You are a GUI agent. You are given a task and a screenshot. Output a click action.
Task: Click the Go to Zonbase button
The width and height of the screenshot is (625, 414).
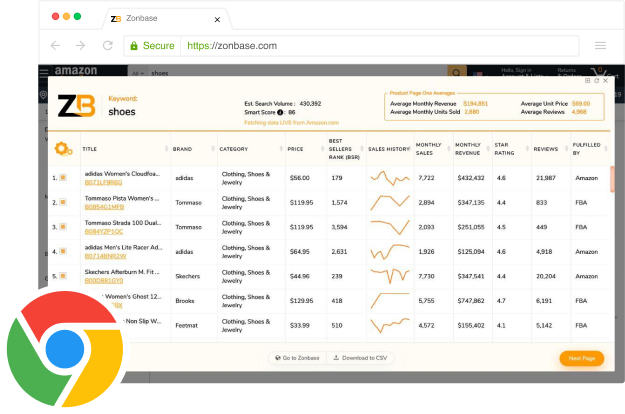click(297, 358)
